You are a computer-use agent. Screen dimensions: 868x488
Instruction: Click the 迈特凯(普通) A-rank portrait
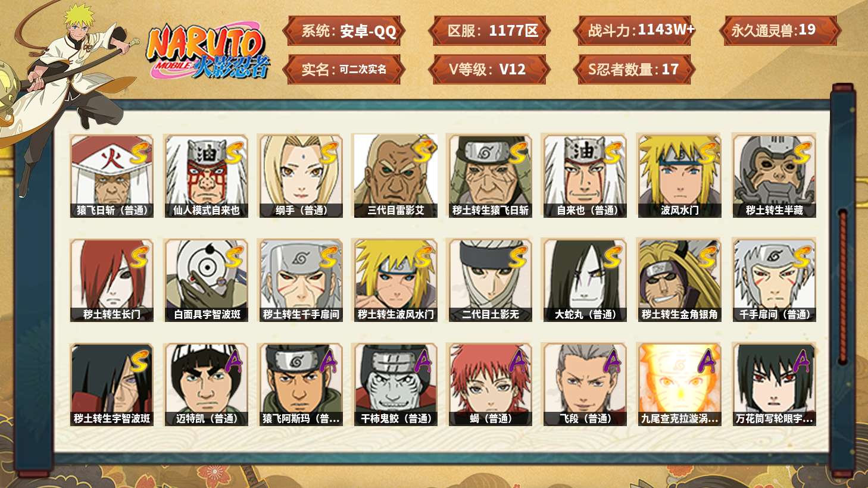tap(206, 384)
